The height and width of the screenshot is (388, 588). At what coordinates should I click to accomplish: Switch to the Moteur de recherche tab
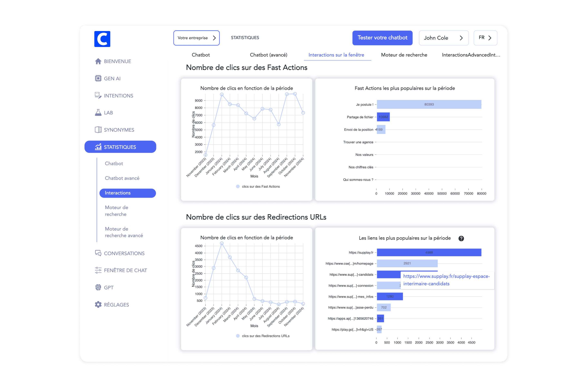404,55
